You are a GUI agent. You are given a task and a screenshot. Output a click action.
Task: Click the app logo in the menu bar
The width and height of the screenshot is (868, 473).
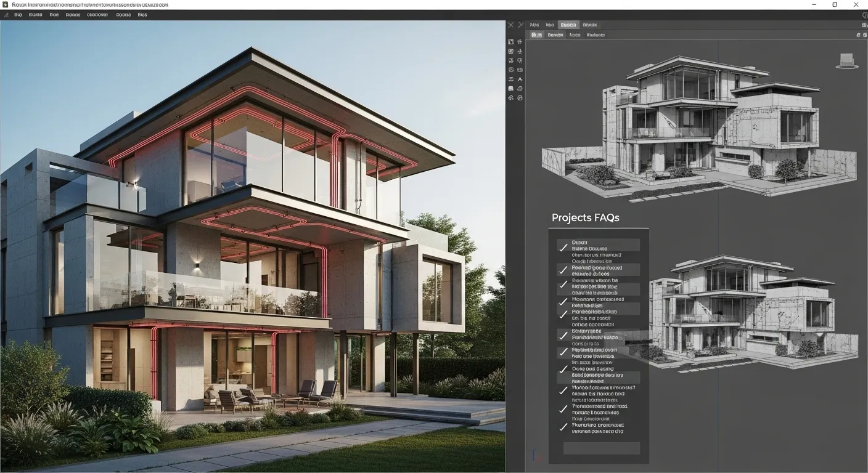pyautogui.click(x=6, y=15)
